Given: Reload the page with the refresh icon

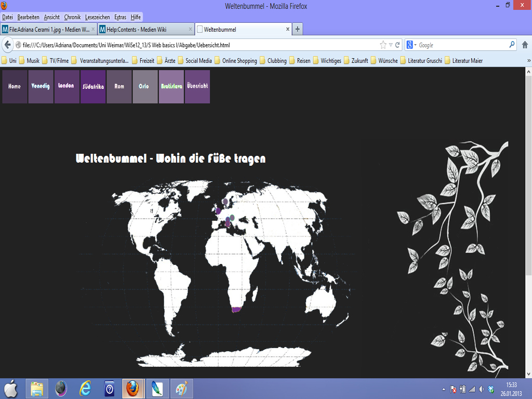Looking at the screenshot, I should point(398,45).
